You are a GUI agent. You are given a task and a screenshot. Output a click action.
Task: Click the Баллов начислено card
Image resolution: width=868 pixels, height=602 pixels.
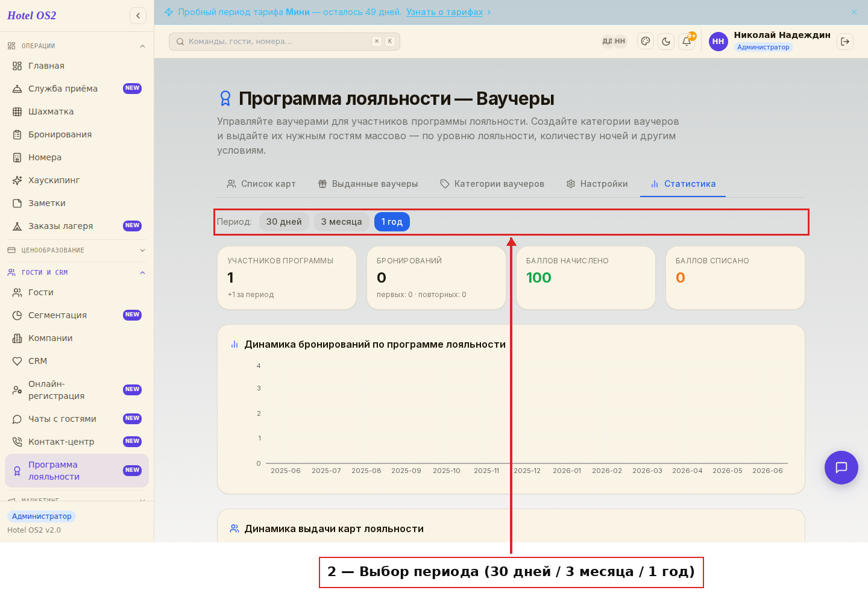pos(586,278)
